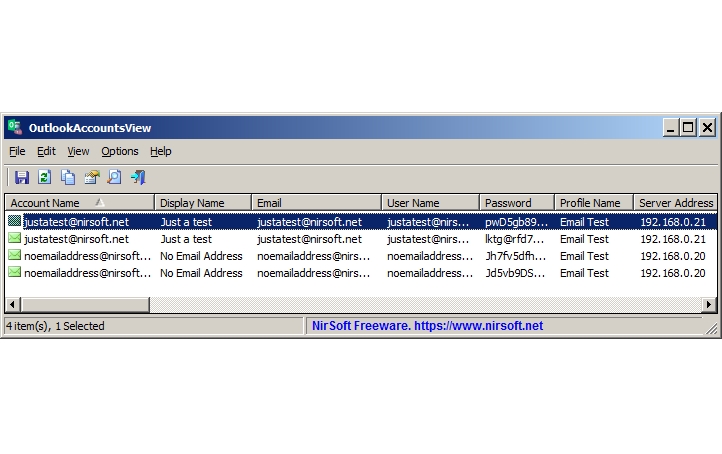The width and height of the screenshot is (722, 454).
Task: Click the horizontal scrollbar thumb
Action: point(85,304)
